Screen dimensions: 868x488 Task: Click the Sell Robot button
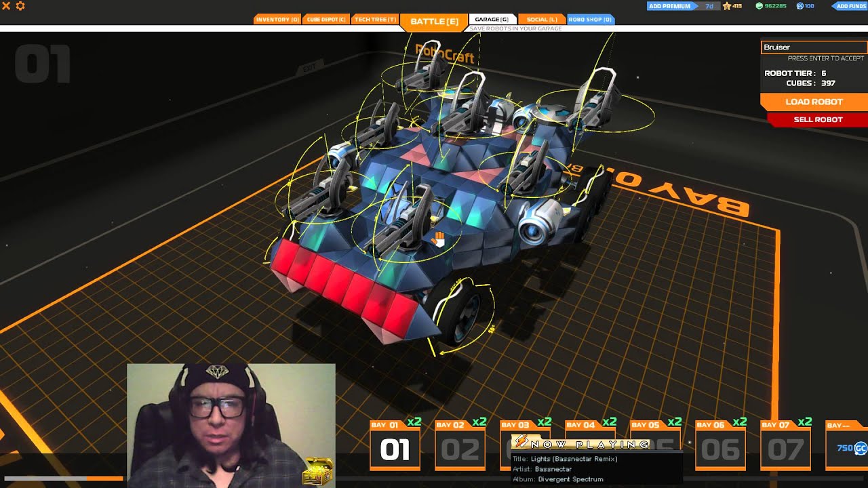coord(817,119)
